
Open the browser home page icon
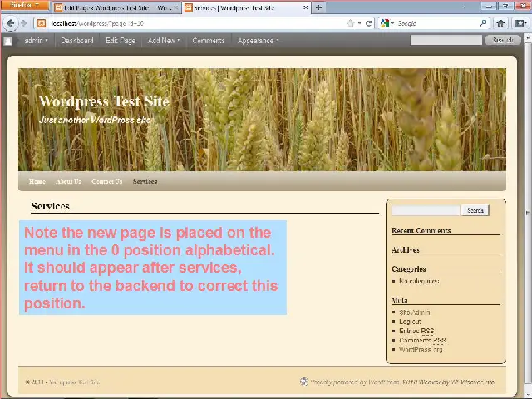(x=500, y=23)
